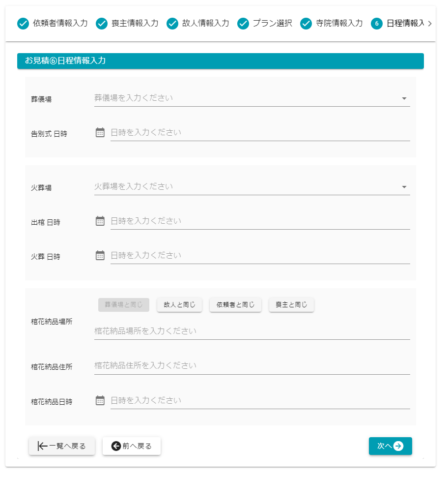Click calendar icon for 火葬 日時
448x478 pixels.
tap(100, 255)
